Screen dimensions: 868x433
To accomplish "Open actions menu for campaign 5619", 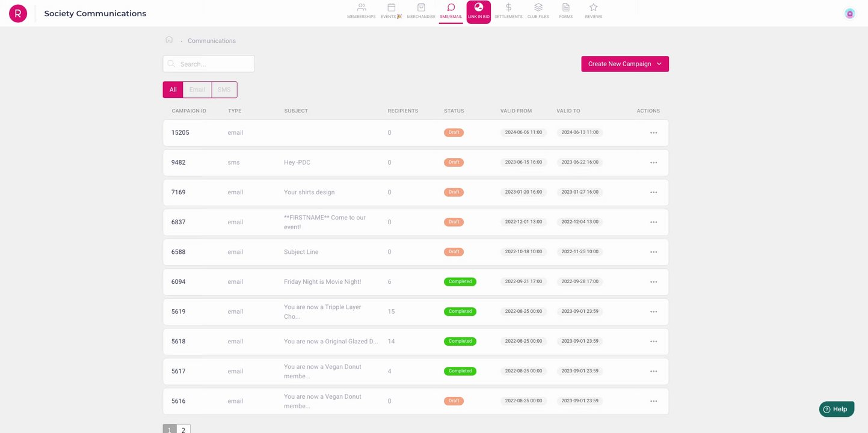I will pyautogui.click(x=654, y=312).
